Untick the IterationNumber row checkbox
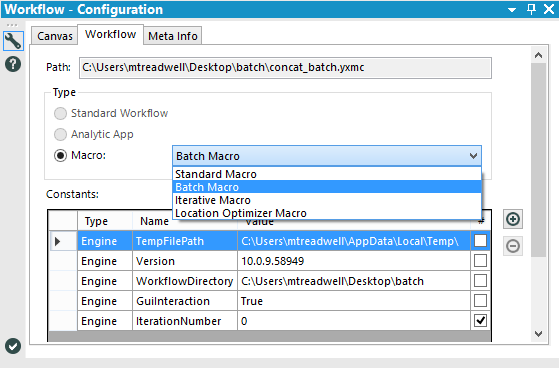This screenshot has width=559, height=368. [x=480, y=321]
